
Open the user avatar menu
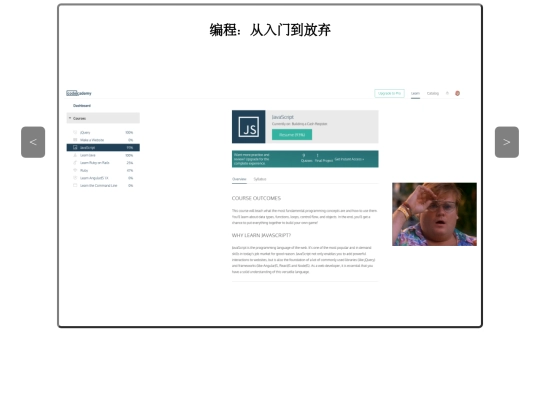point(457,93)
